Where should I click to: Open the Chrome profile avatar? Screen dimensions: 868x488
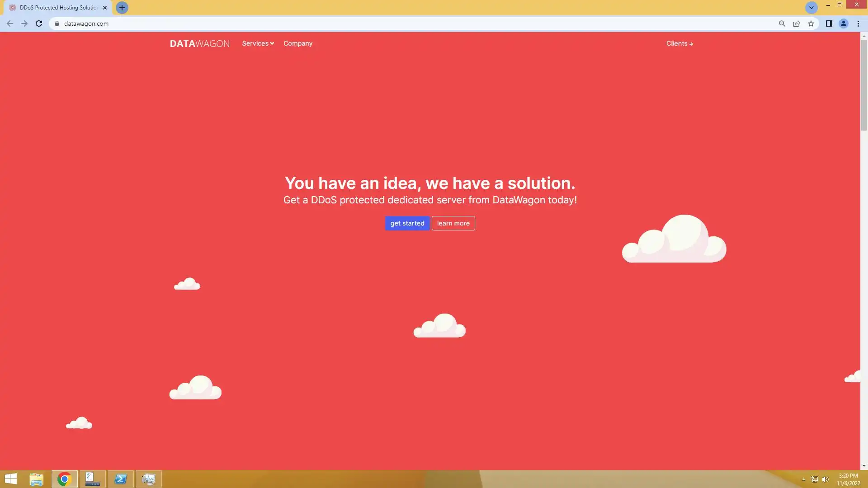click(843, 23)
